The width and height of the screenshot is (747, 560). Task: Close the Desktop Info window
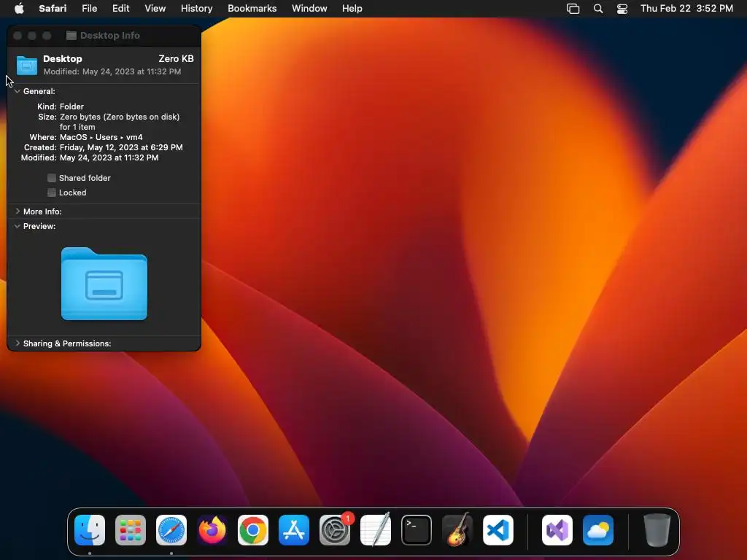tap(18, 36)
